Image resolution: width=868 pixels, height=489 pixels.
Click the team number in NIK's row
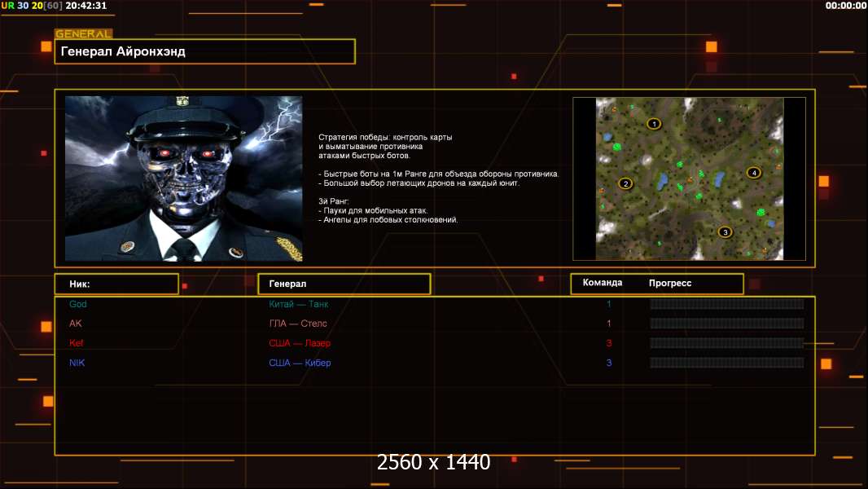point(608,363)
